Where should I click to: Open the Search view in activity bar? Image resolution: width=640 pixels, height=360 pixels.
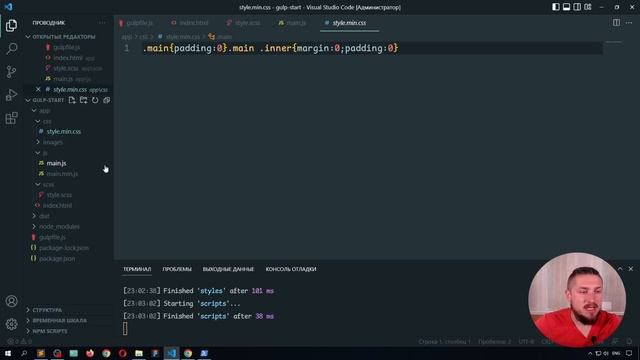pyautogui.click(x=11, y=49)
